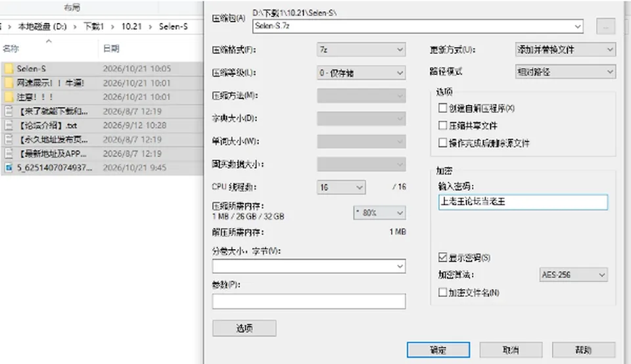Open the 路径模式 dropdown showing 相对路径
The width and height of the screenshot is (631, 364).
tap(565, 72)
